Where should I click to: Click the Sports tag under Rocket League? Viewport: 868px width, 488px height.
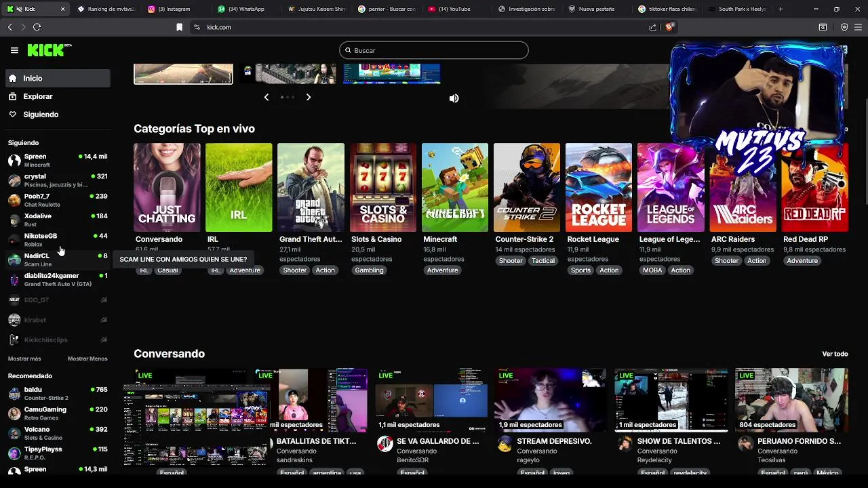[x=580, y=270]
